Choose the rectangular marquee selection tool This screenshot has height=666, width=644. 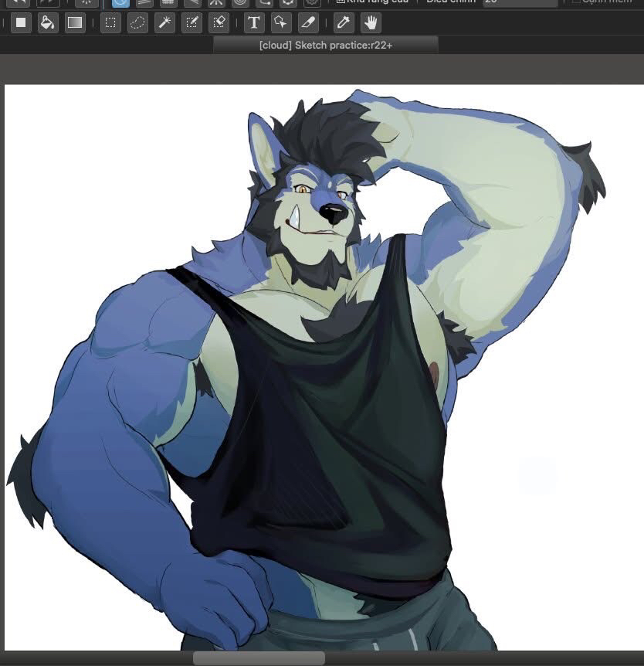click(110, 22)
